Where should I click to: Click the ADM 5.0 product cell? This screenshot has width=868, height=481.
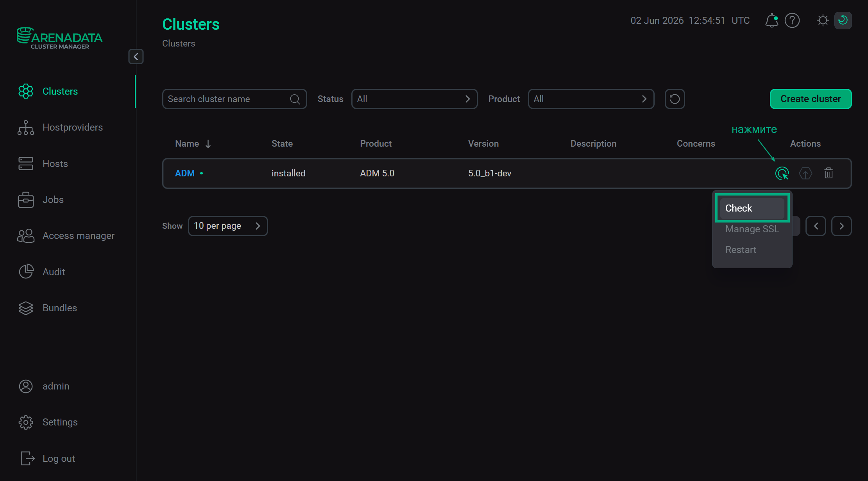click(377, 173)
